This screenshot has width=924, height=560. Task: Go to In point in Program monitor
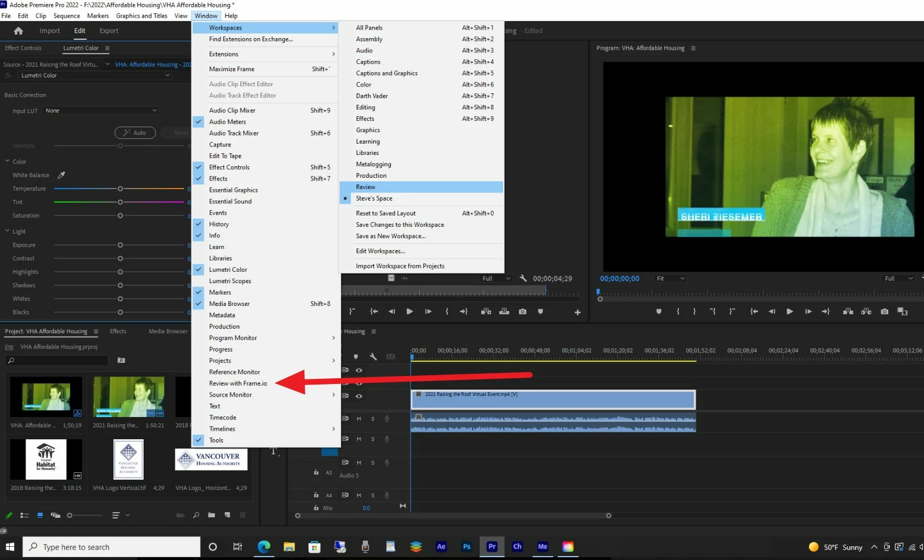tap(754, 312)
